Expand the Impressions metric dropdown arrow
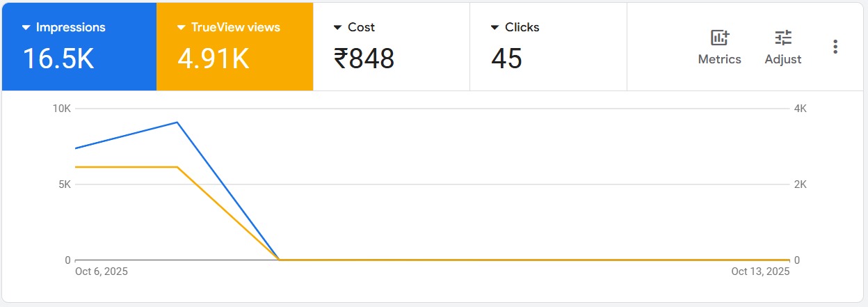 26,28
